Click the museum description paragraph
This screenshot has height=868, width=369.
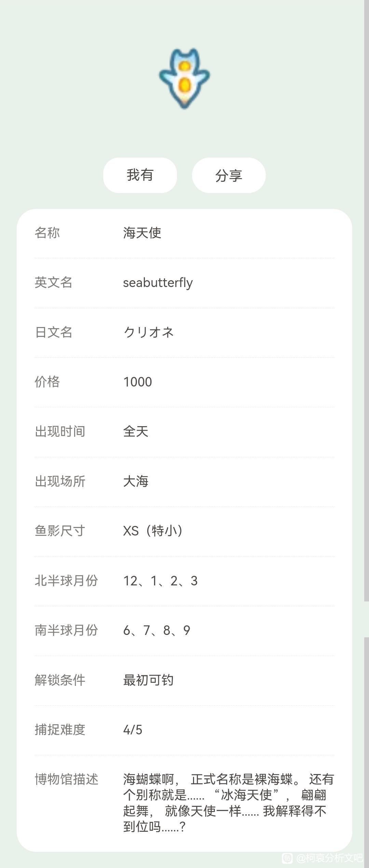(228, 803)
